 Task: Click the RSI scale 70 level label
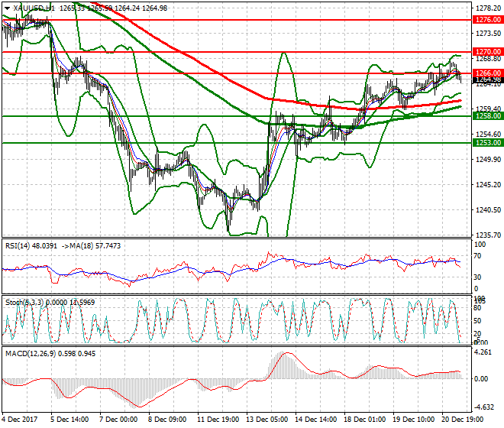pos(477,256)
